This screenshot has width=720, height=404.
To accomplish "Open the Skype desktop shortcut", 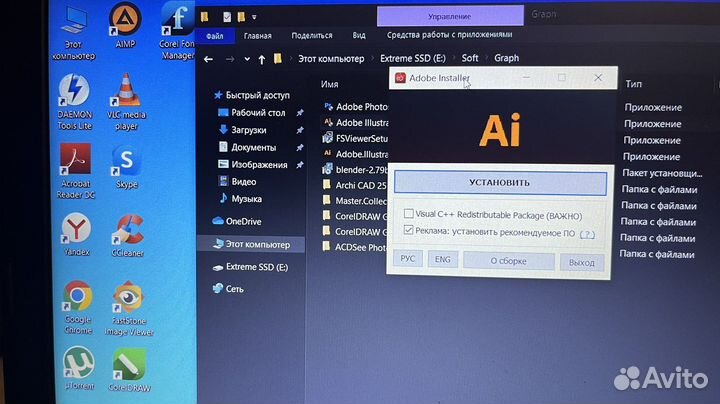I will click(x=126, y=166).
